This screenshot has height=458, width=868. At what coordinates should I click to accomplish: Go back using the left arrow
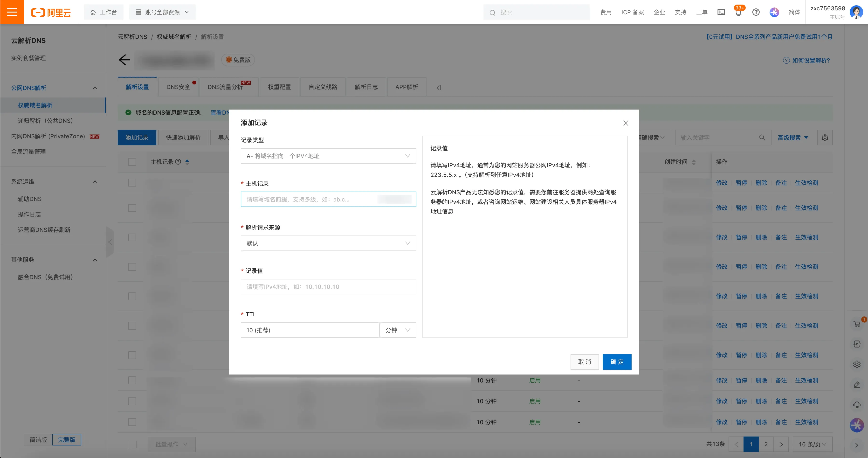(124, 60)
